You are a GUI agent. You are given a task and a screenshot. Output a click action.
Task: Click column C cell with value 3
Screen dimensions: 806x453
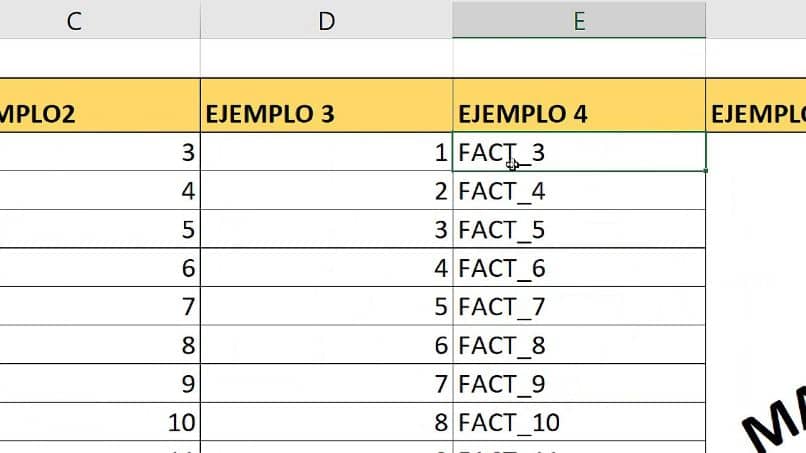[x=100, y=153]
